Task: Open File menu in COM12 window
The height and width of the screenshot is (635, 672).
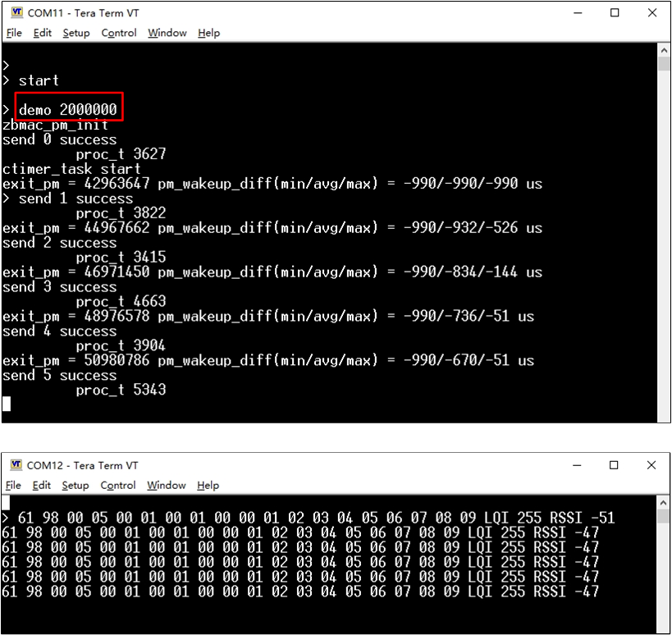Action: [13, 485]
